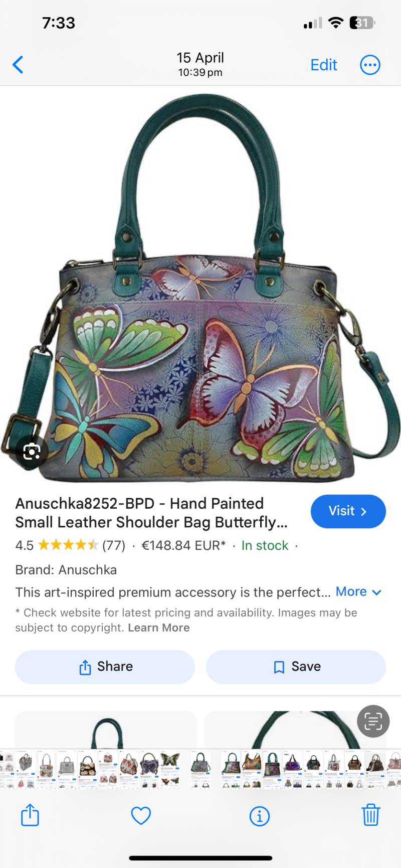The width and height of the screenshot is (401, 868).
Task: Tap the Share pill button
Action: [105, 667]
